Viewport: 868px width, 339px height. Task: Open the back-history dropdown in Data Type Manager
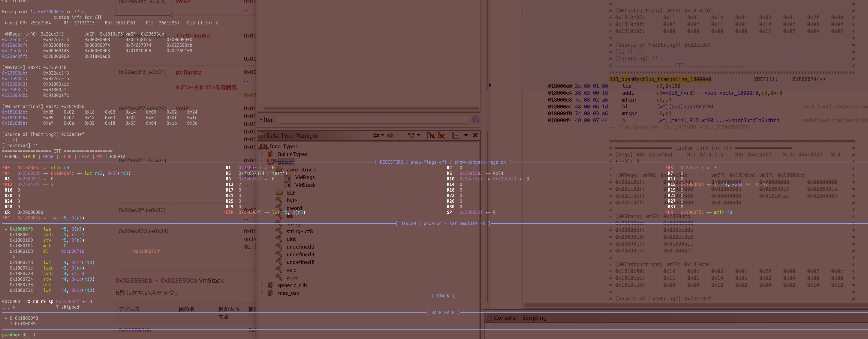[x=382, y=135]
